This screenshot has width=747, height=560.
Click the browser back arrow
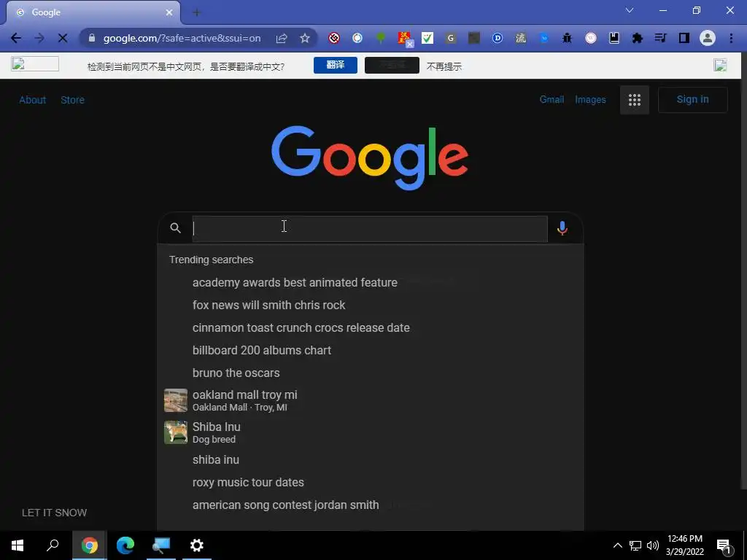[16, 38]
